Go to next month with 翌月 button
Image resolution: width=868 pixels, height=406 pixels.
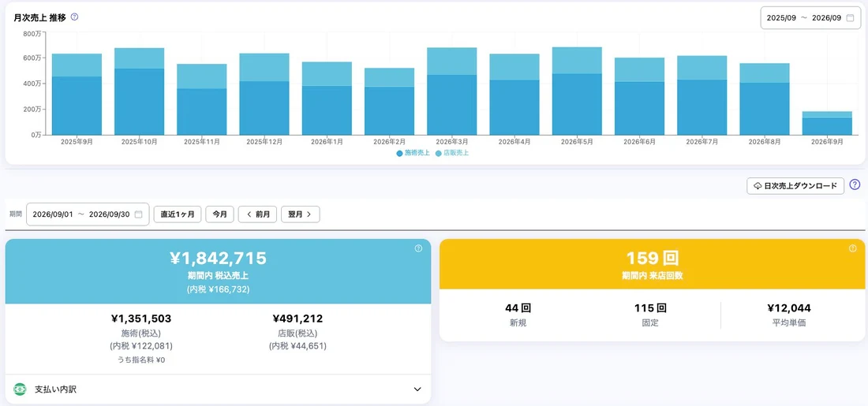300,214
